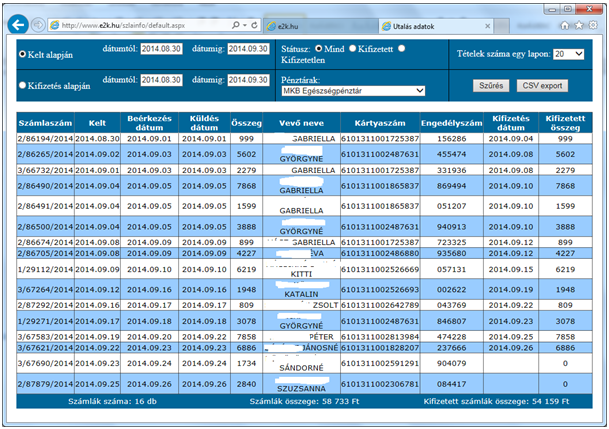Select Kifizetés alapján radio button
The height and width of the screenshot is (429, 609).
click(x=23, y=85)
